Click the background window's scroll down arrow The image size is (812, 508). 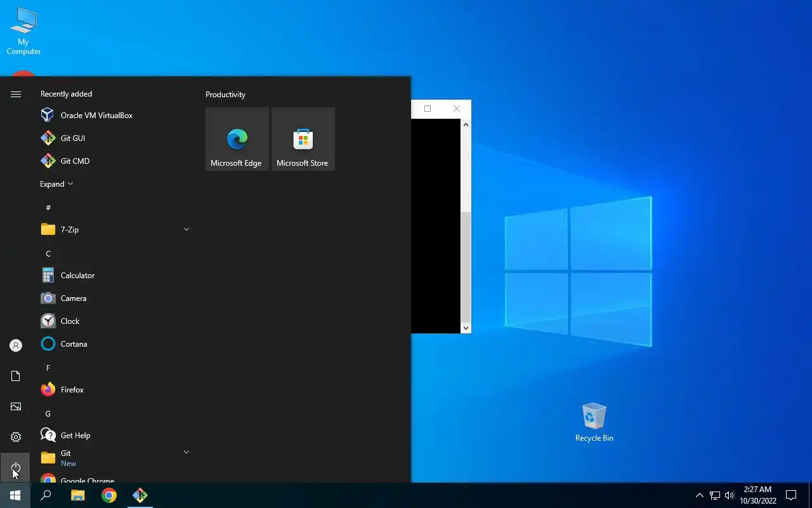click(466, 328)
